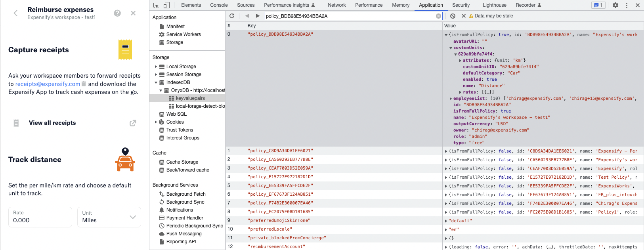Open the DevTools more options menu
The width and height of the screenshot is (644, 250).
[627, 5]
